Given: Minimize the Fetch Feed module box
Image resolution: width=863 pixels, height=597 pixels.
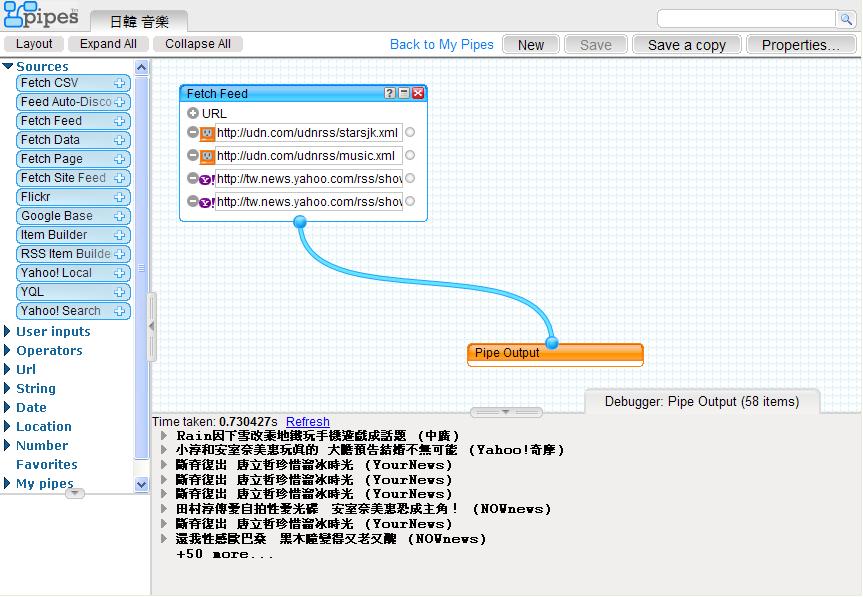Looking at the screenshot, I should click(404, 93).
